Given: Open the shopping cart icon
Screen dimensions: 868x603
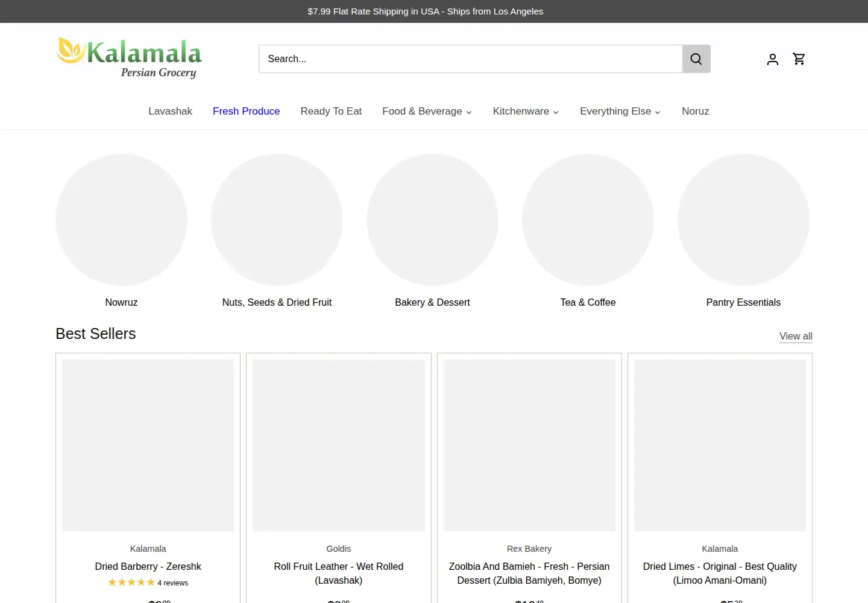Looking at the screenshot, I should click(799, 58).
